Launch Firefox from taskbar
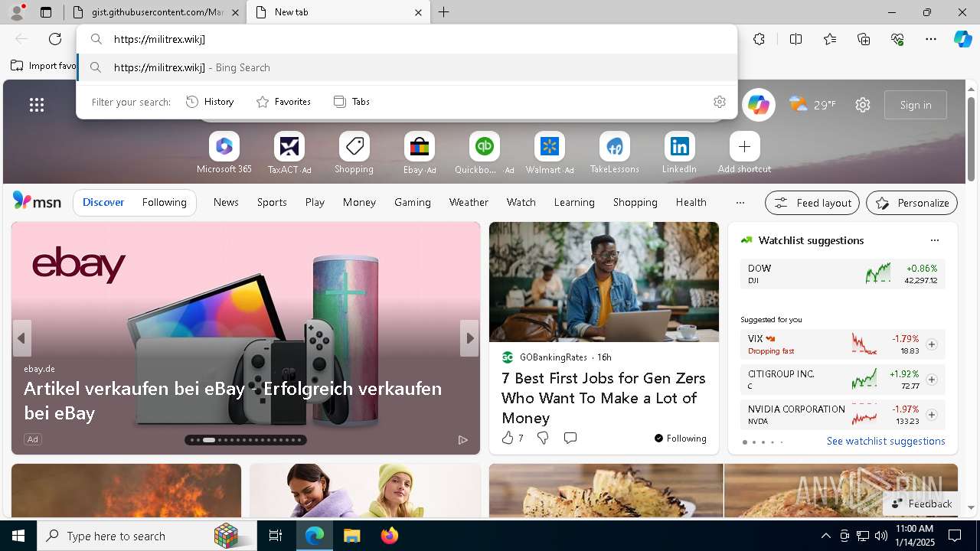The height and width of the screenshot is (551, 980). 389,536
